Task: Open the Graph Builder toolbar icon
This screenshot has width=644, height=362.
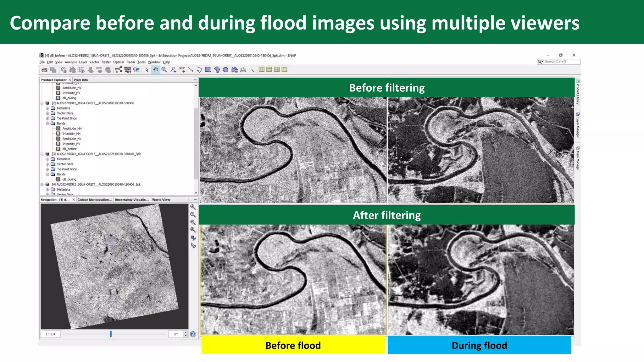Action: tap(119, 70)
